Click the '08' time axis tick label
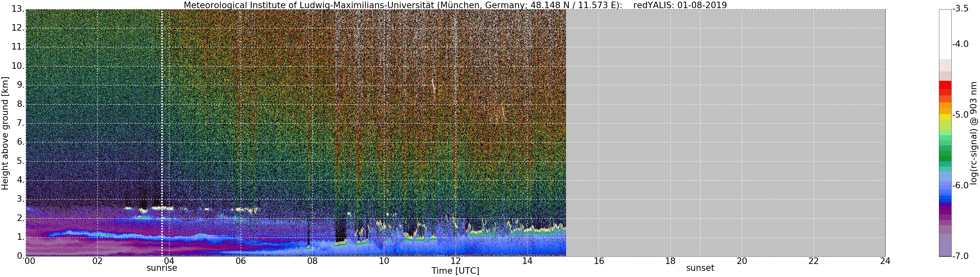The width and height of the screenshot is (980, 277). tap(312, 261)
